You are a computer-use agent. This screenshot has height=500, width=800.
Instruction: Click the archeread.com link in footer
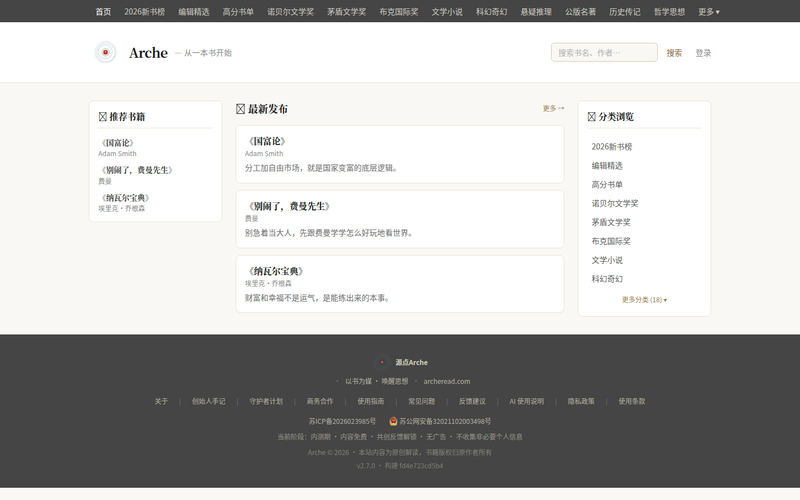click(x=446, y=381)
